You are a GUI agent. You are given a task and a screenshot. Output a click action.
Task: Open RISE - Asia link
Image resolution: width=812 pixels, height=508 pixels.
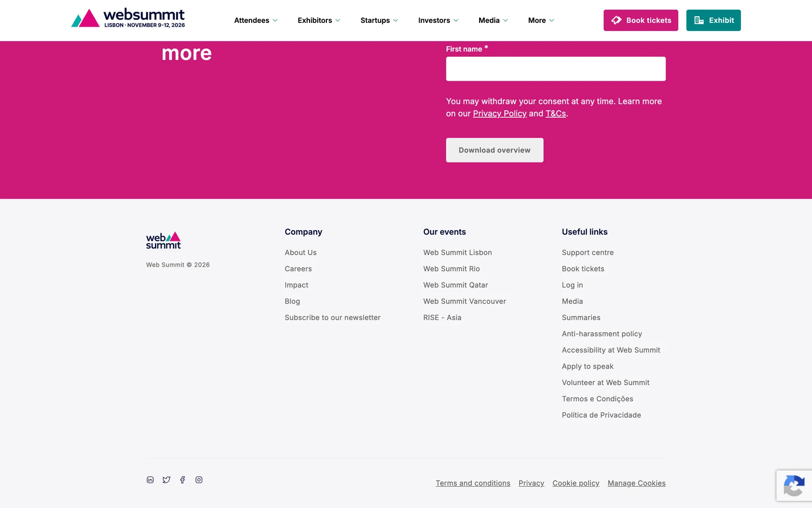point(443,317)
